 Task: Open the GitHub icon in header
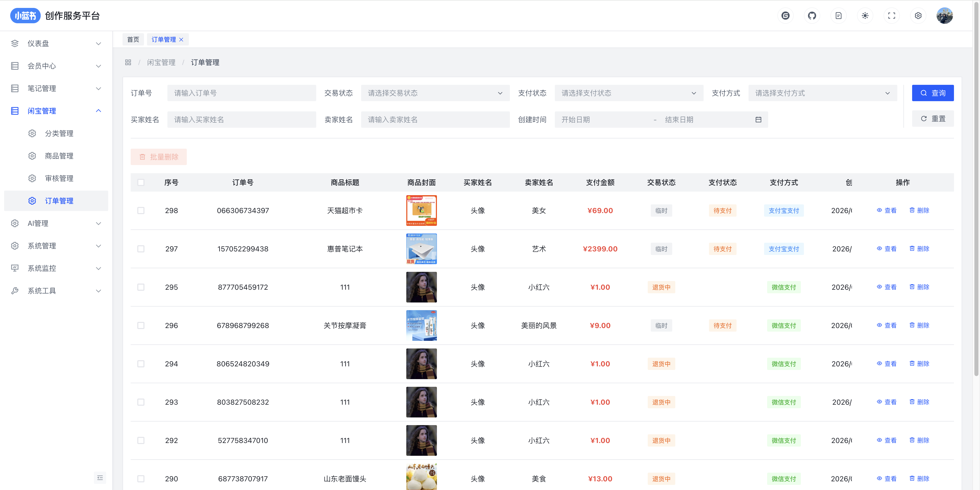coord(812,16)
